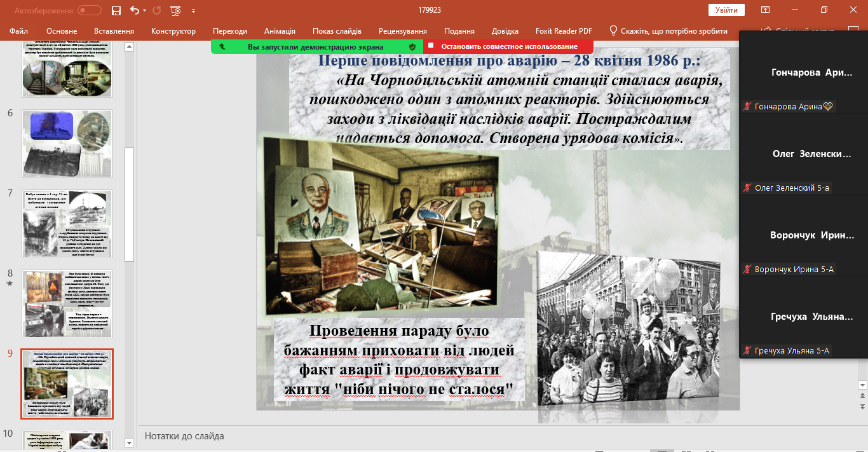Save the presentation with the floppy disk icon
This screenshot has height=452, width=868.
pyautogui.click(x=116, y=10)
